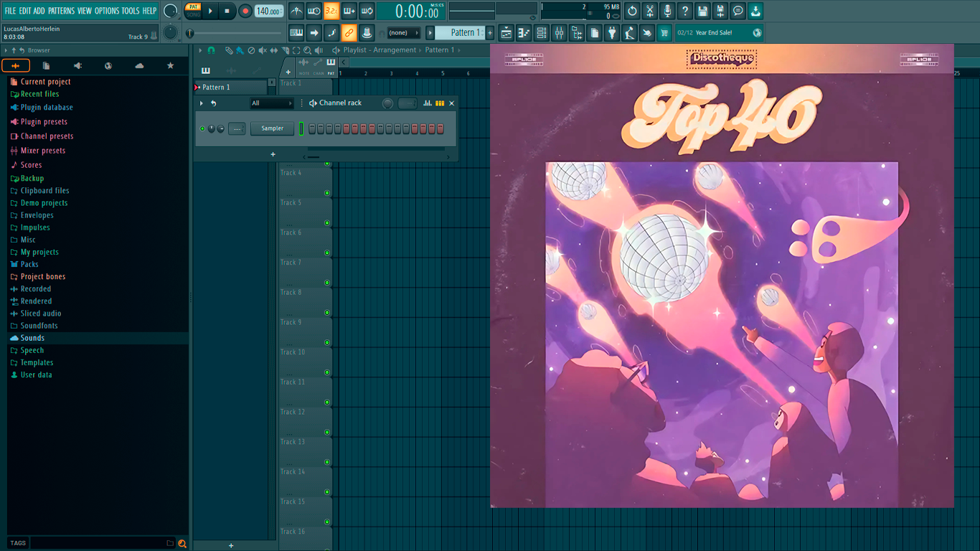Click the save project floppy icon
This screenshot has height=551, width=980.
702,11
